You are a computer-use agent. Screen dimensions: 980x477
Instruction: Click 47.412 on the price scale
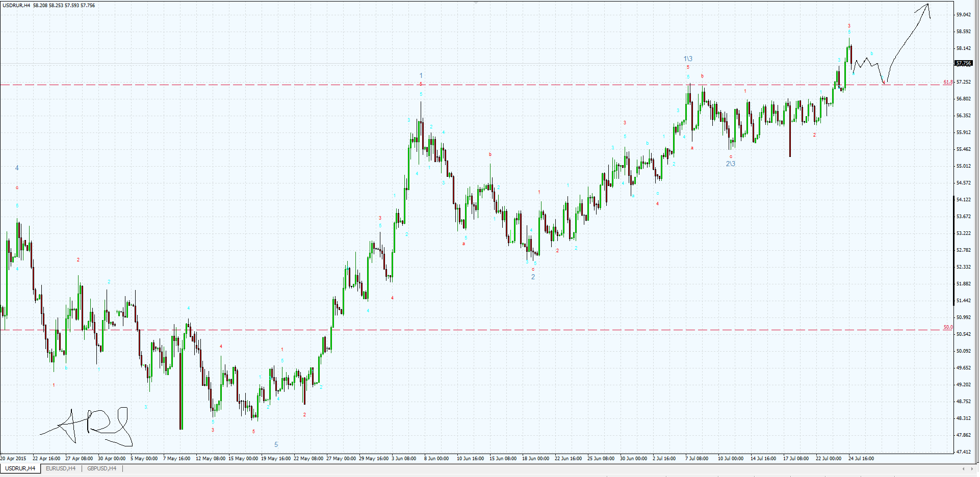(964, 452)
